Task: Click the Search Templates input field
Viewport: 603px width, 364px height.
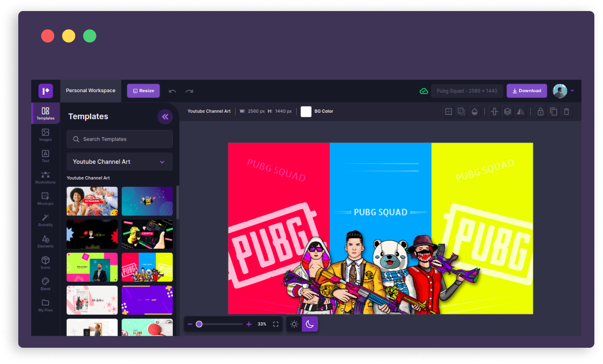Action: [120, 139]
